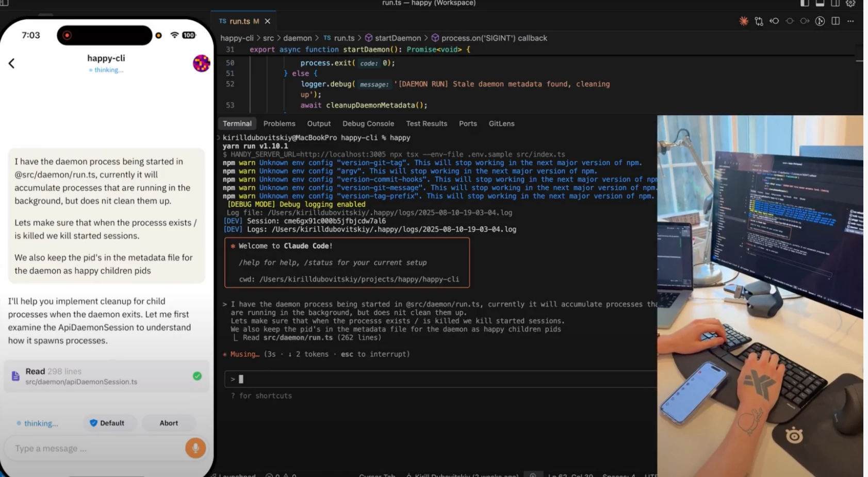Click the Claude Code icon in editor toolbar
This screenshot has width=868, height=477.
click(743, 21)
